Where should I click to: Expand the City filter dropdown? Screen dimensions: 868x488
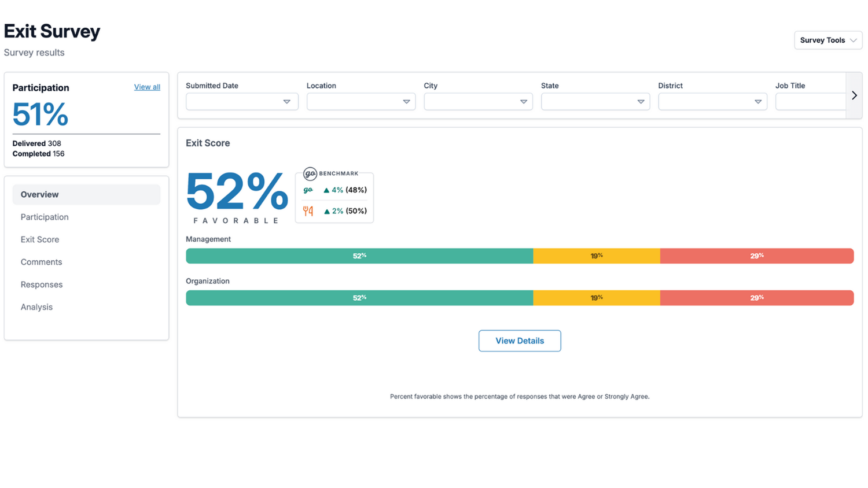point(478,102)
